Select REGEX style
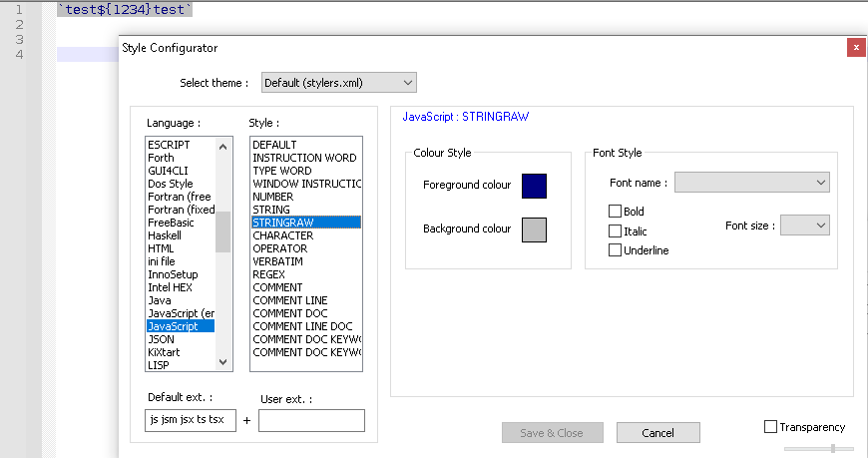The height and width of the screenshot is (458, 868). pyautogui.click(x=306, y=274)
